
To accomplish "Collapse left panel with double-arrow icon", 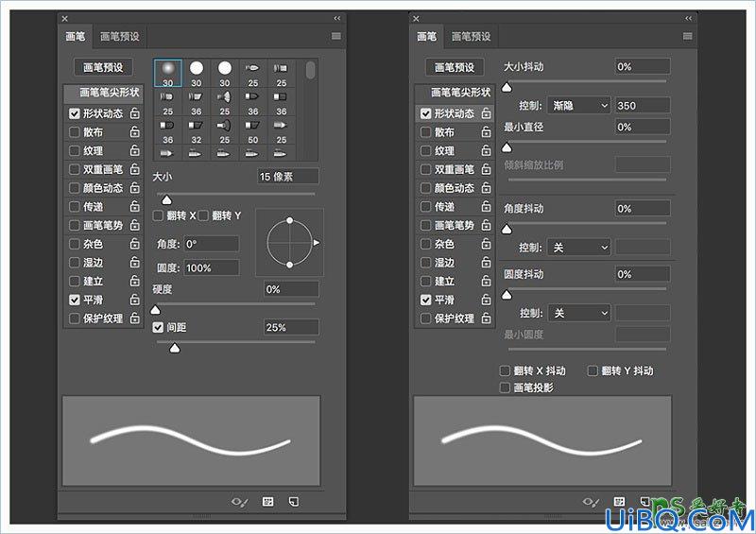I will tap(337, 18).
